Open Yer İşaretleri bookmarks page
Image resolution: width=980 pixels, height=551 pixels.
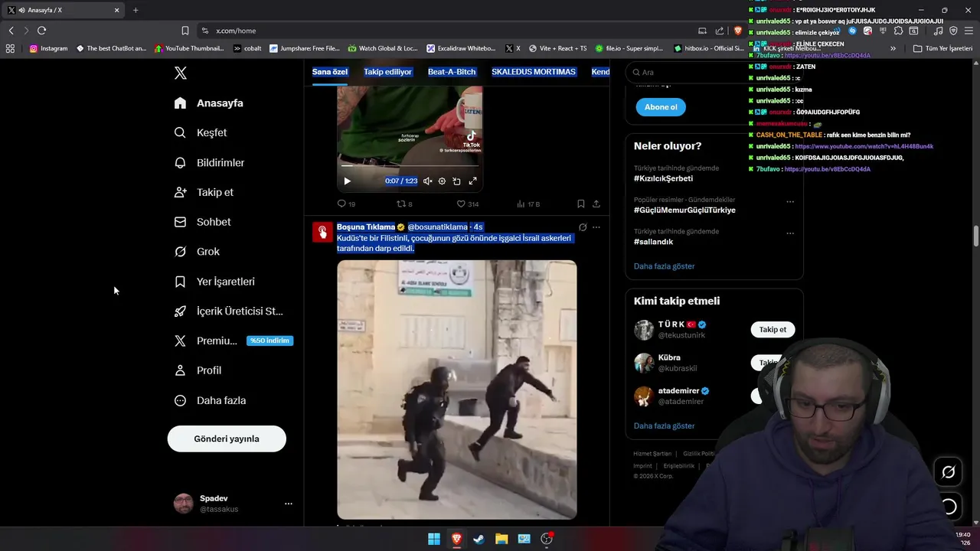pos(214,282)
